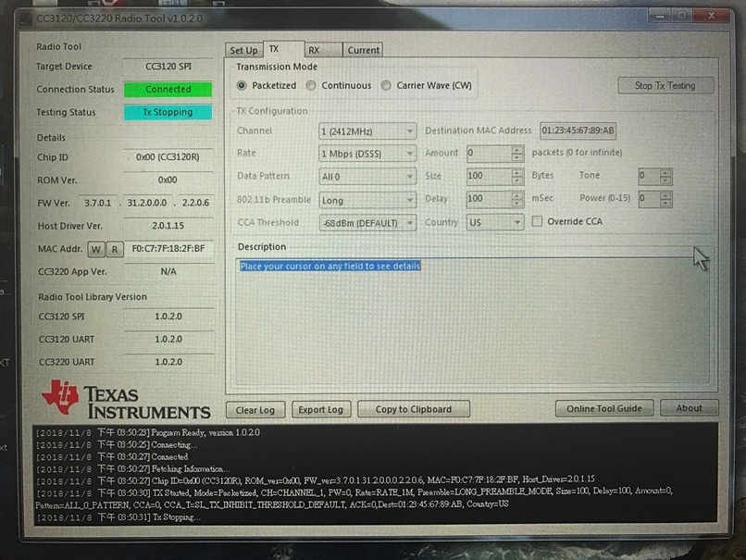Enable the Override CCA checkbox
The width and height of the screenshot is (746, 560).
tap(537, 221)
